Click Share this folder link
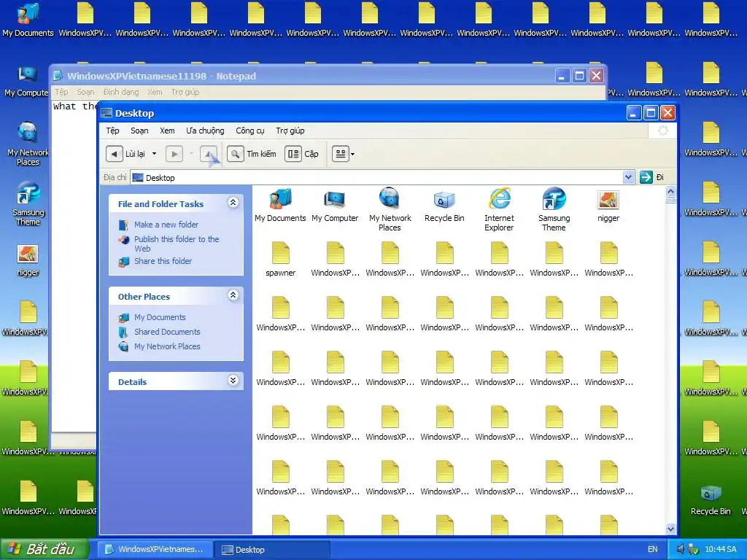747x560 pixels. [x=163, y=261]
